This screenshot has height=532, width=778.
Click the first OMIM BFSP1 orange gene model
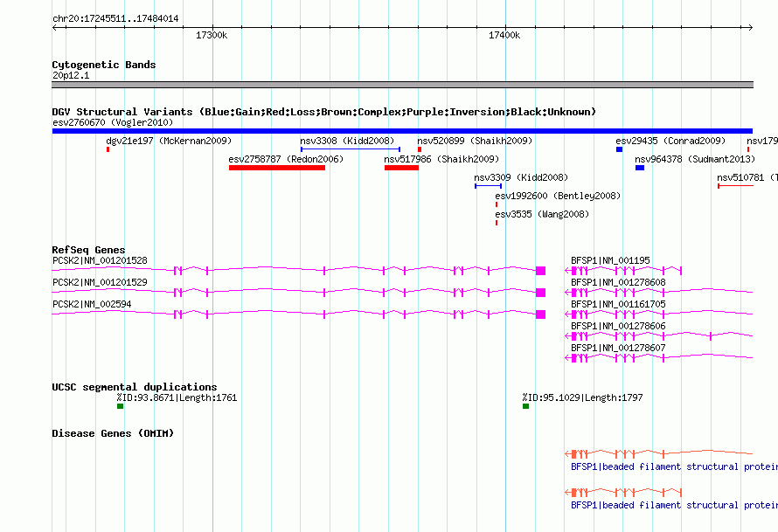point(659,453)
